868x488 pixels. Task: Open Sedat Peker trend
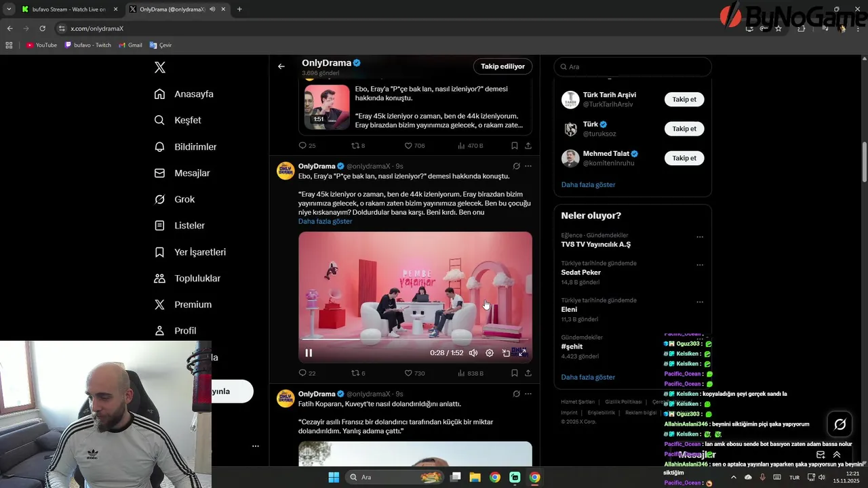[581, 272]
